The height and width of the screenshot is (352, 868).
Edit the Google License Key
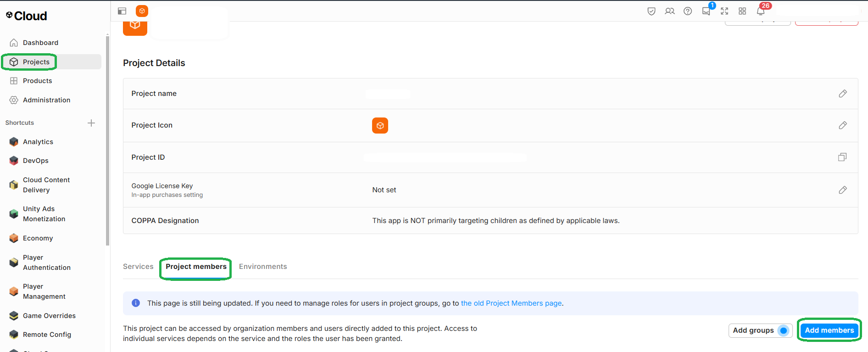click(x=843, y=190)
